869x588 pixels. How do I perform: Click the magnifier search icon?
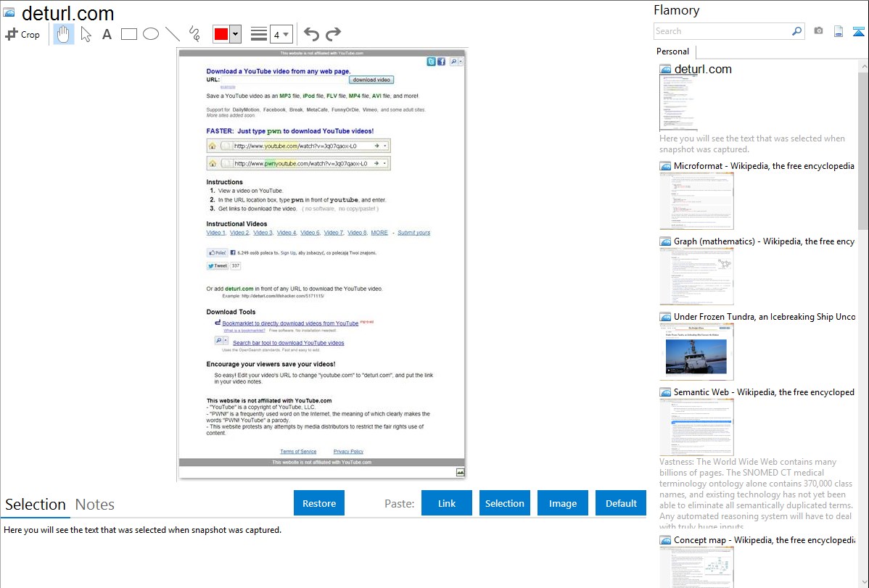click(797, 31)
